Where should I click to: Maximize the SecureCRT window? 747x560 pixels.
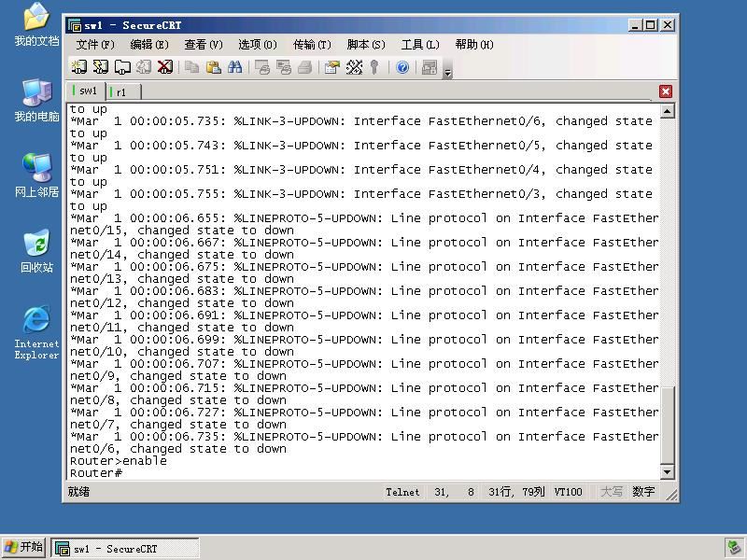pyautogui.click(x=650, y=25)
